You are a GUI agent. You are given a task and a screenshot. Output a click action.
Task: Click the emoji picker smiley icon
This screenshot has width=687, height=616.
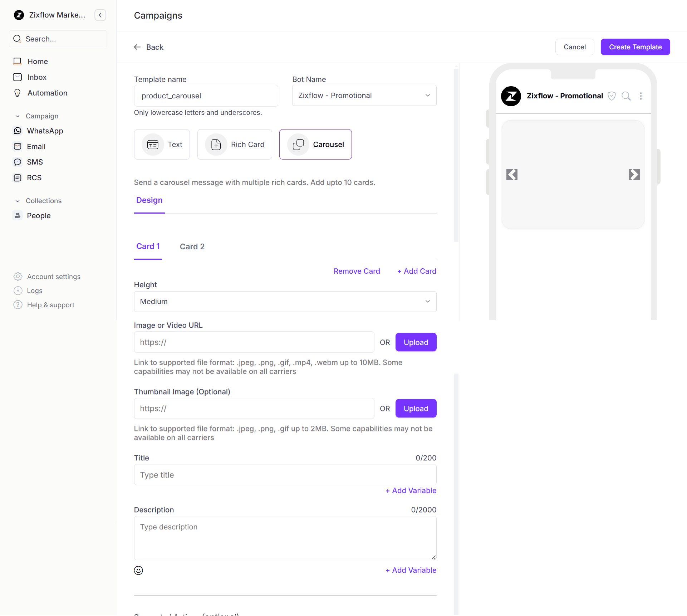(138, 570)
